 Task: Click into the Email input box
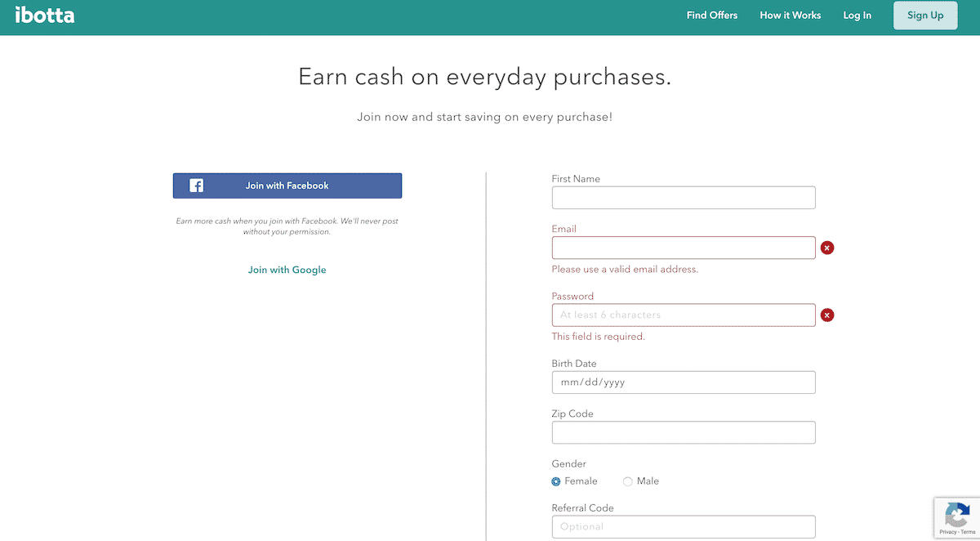[x=684, y=248]
